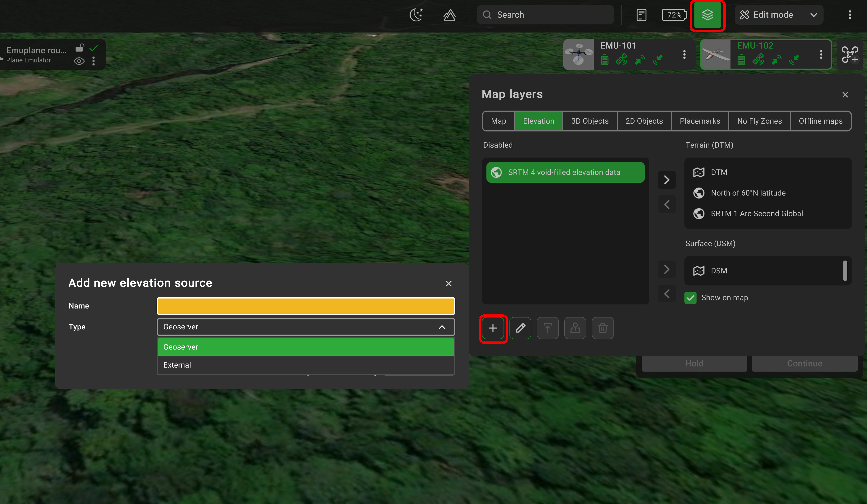
Task: Toggle the Emuplane route lock icon
Action: [80, 47]
